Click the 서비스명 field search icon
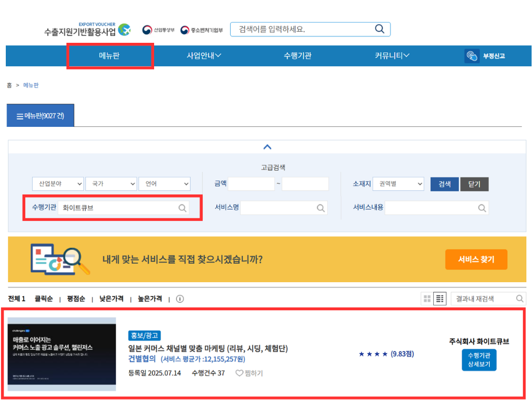The image size is (532, 400). 321,208
